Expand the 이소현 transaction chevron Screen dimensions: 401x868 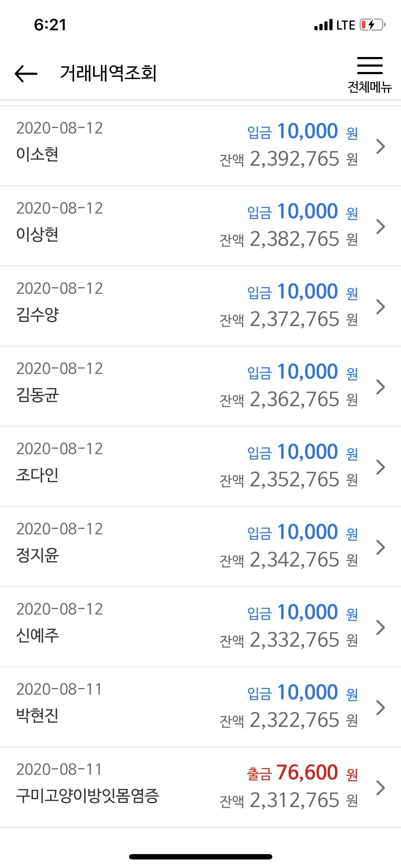coord(381,146)
